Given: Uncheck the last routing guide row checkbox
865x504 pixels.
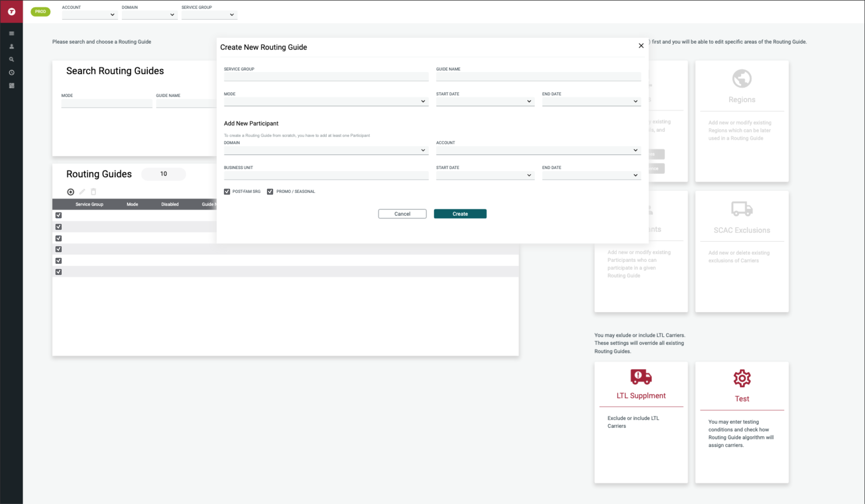Looking at the screenshot, I should click(x=59, y=272).
